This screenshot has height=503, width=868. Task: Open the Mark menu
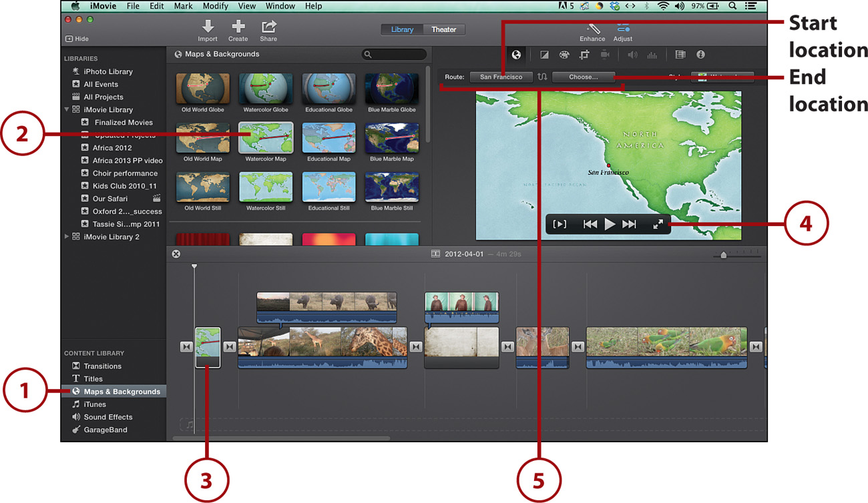(183, 6)
